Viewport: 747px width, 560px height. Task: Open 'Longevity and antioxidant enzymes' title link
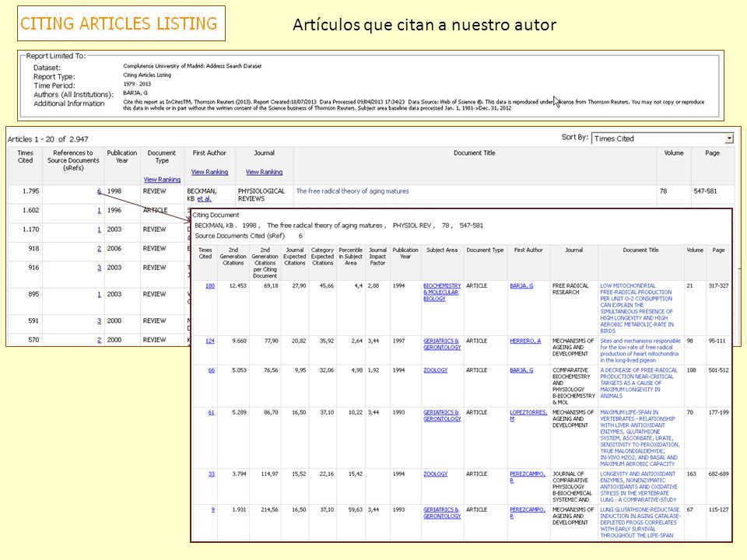pos(638,487)
